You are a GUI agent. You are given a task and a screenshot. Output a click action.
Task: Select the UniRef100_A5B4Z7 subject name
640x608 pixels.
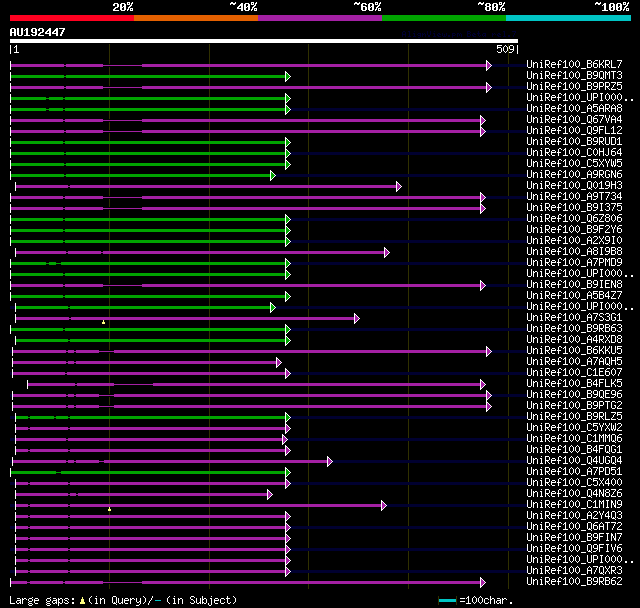pos(574,295)
